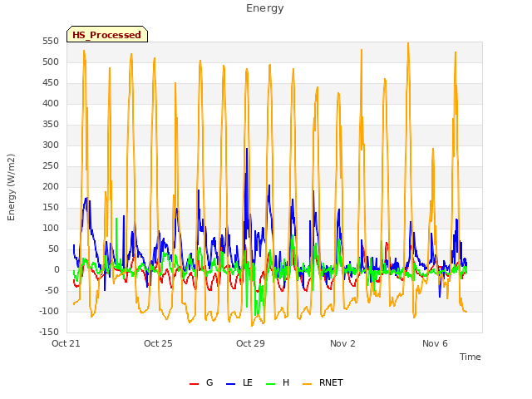The width and height of the screenshot is (532, 399).
Task: Click the 'Nov 6' date tick label
Action: click(x=435, y=343)
